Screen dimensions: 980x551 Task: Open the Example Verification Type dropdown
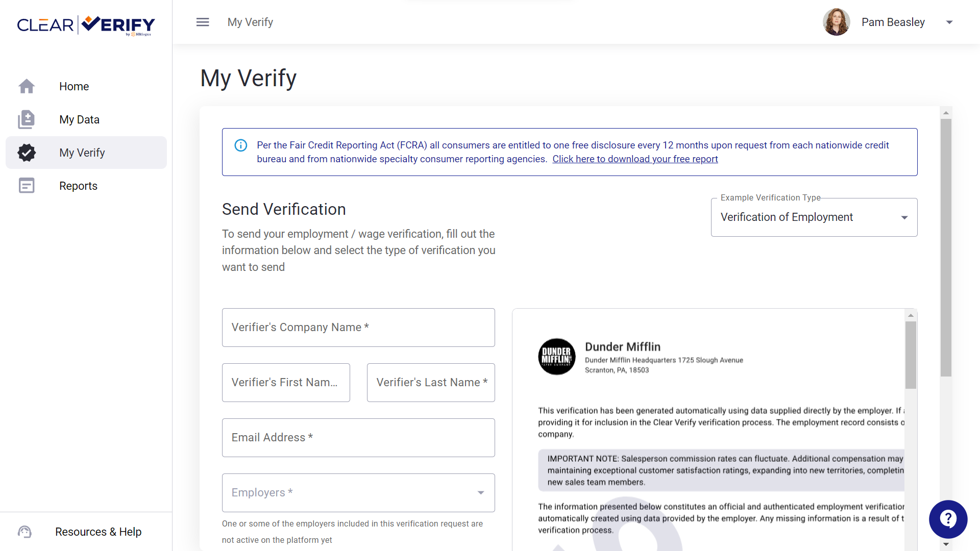point(814,217)
